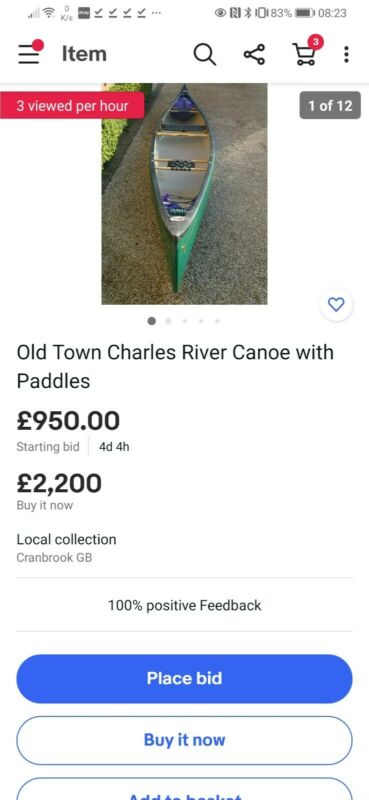Tap the battery indicator in status bar
Image resolution: width=369 pixels, height=800 pixels.
click(x=305, y=13)
